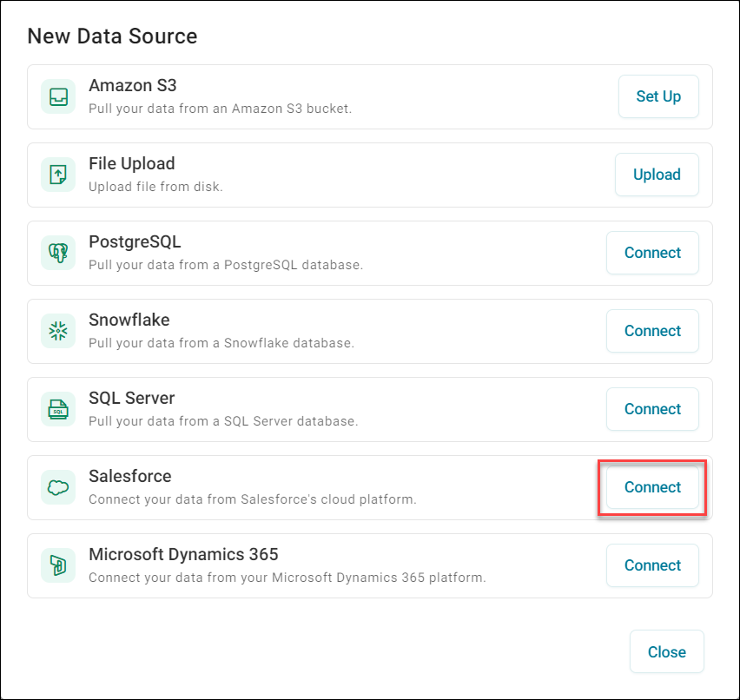The image size is (740, 700).
Task: Connect to Microsoft Dynamics 365
Action: click(652, 565)
